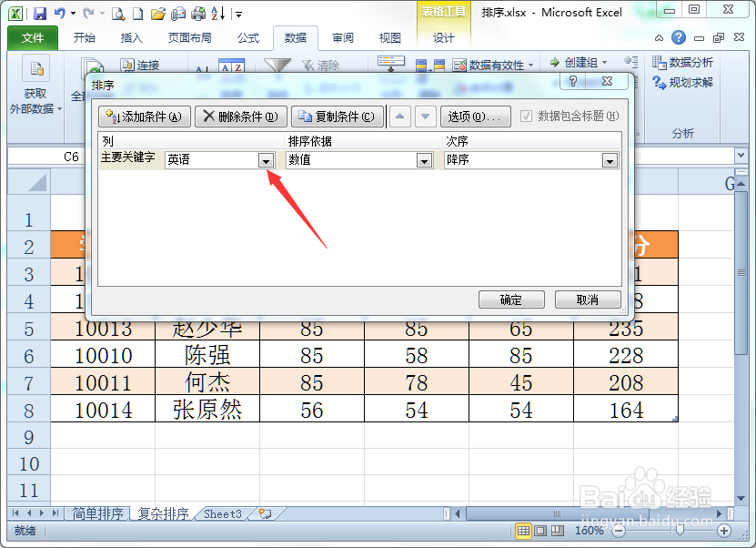This screenshot has width=756, height=548.
Task: Copy the selected sort condition
Action: [x=338, y=117]
